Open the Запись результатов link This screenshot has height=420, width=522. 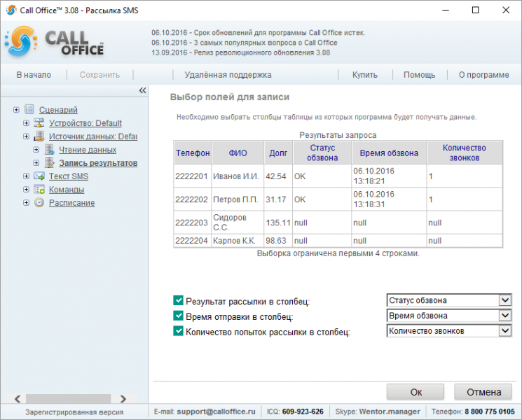98,163
